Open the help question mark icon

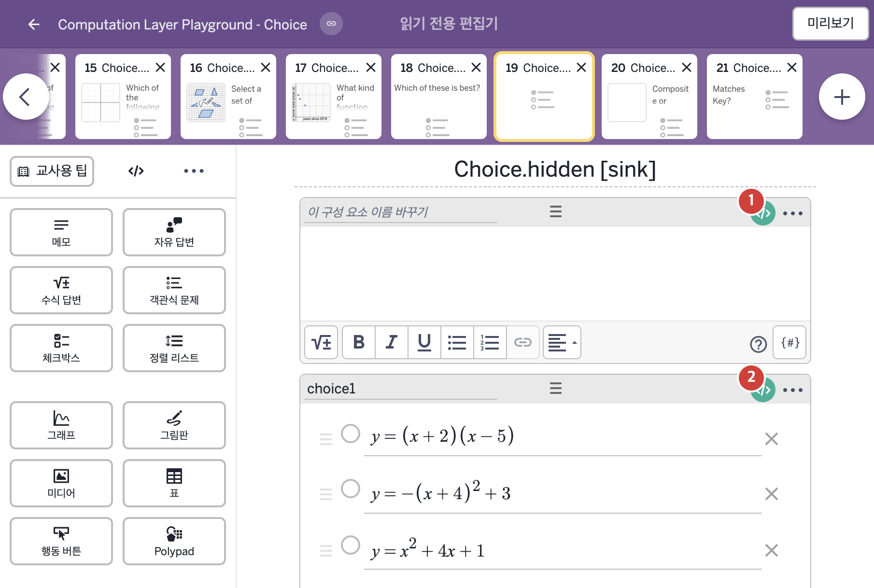click(758, 344)
